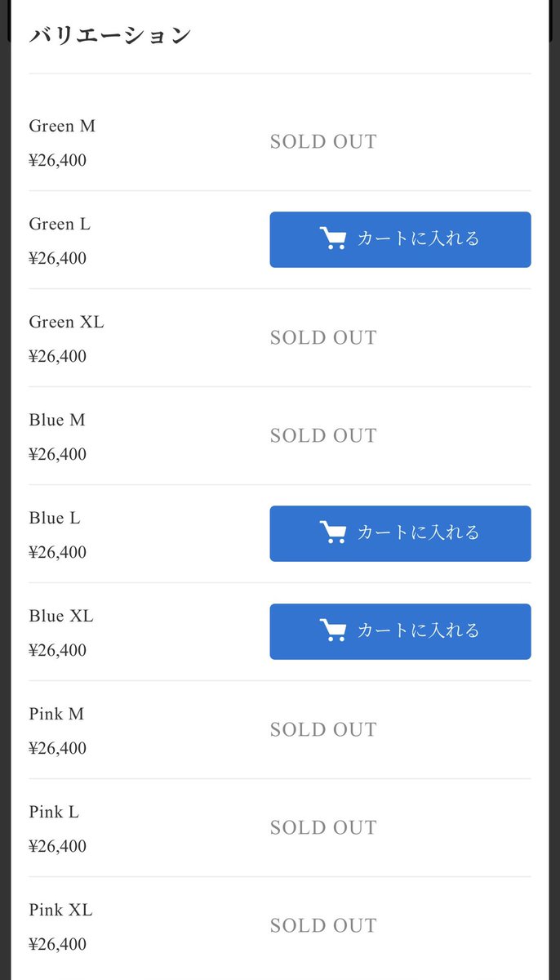
Task: Click the cart icon in the Green L button
Action: [x=333, y=238]
